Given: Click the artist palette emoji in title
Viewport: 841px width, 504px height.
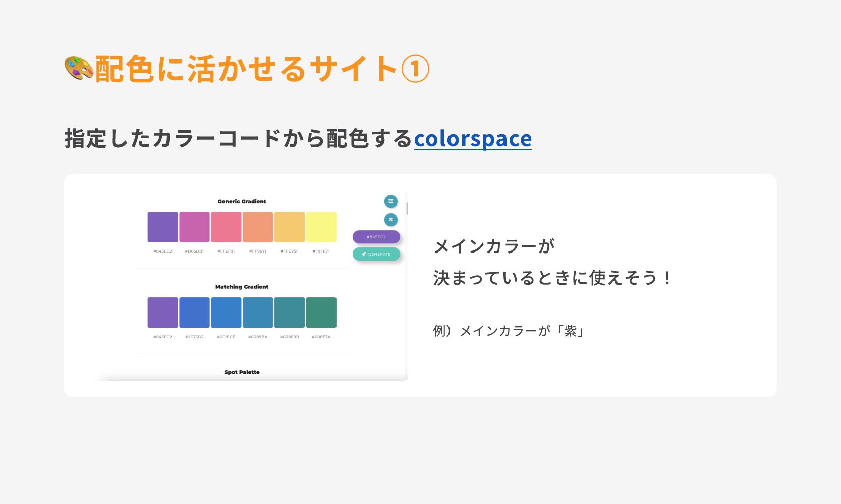Looking at the screenshot, I should tap(79, 69).
